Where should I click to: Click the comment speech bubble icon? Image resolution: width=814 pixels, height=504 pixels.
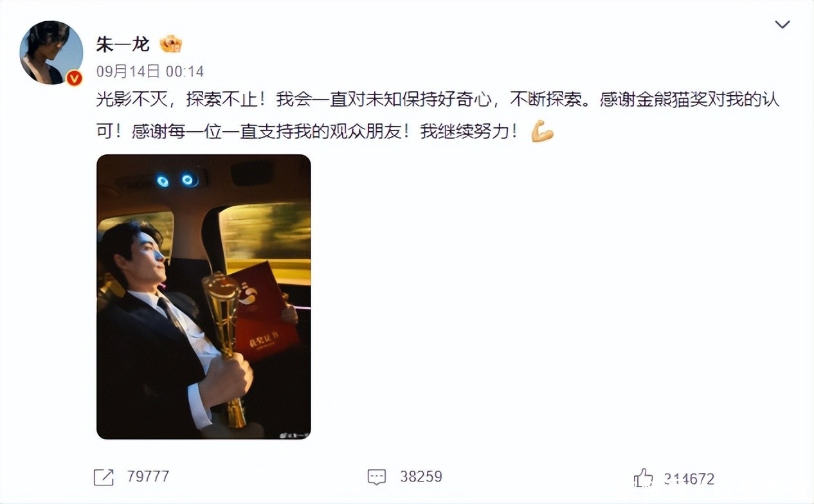click(x=377, y=477)
